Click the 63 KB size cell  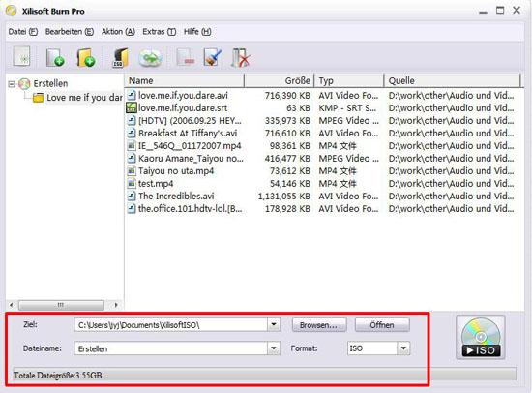(x=298, y=108)
